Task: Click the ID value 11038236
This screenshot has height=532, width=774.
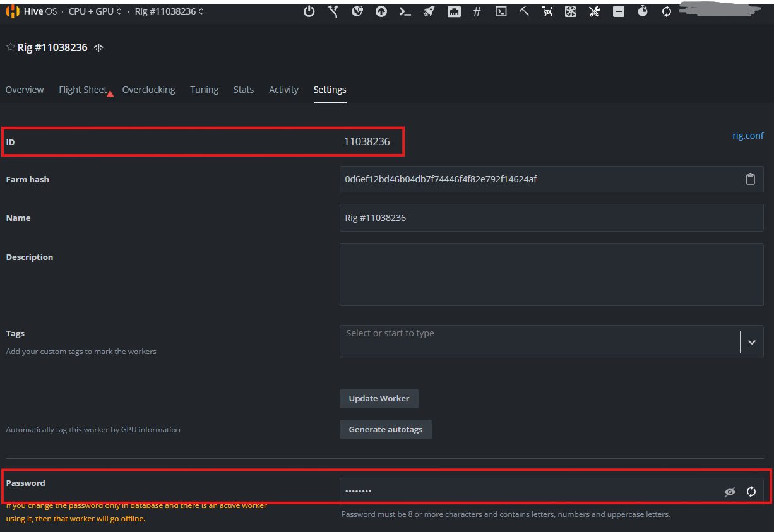Action: (x=367, y=141)
